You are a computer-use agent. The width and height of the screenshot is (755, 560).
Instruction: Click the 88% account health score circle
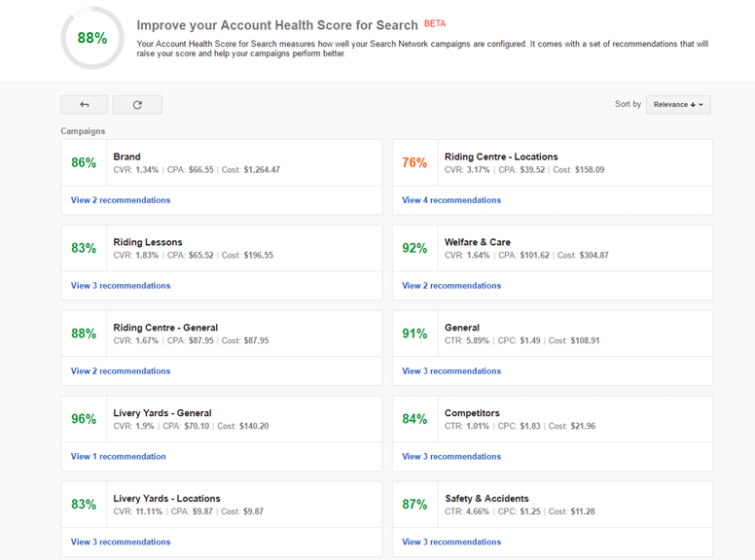coord(92,39)
